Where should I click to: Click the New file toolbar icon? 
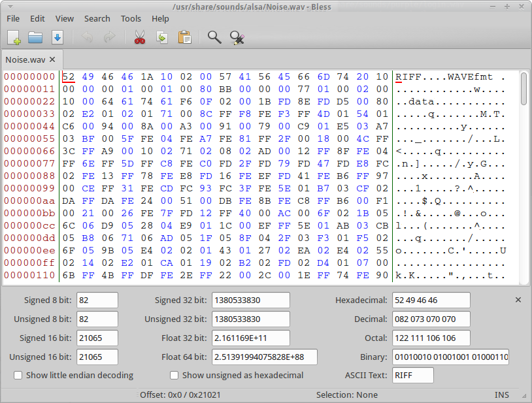pyautogui.click(x=14, y=37)
